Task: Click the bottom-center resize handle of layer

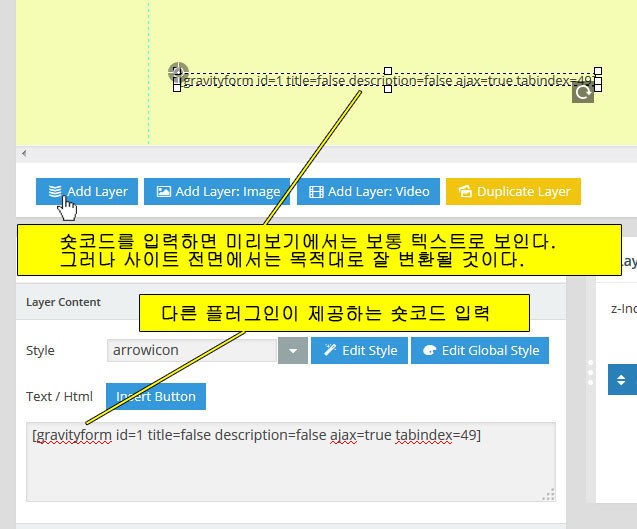Action: click(388, 89)
